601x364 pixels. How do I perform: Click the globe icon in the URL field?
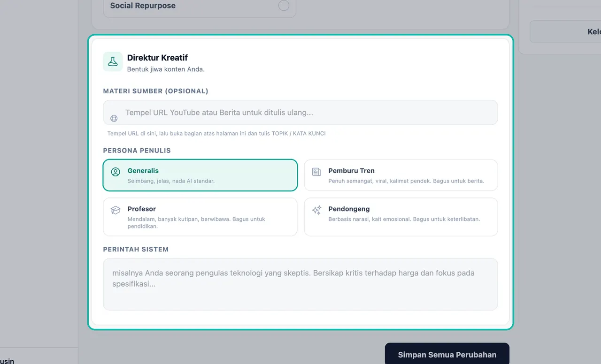[114, 119]
